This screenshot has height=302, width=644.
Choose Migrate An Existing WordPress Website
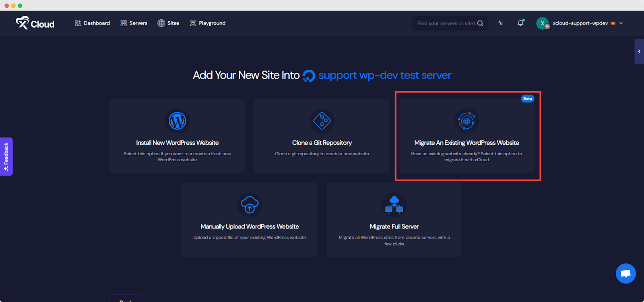(467, 136)
